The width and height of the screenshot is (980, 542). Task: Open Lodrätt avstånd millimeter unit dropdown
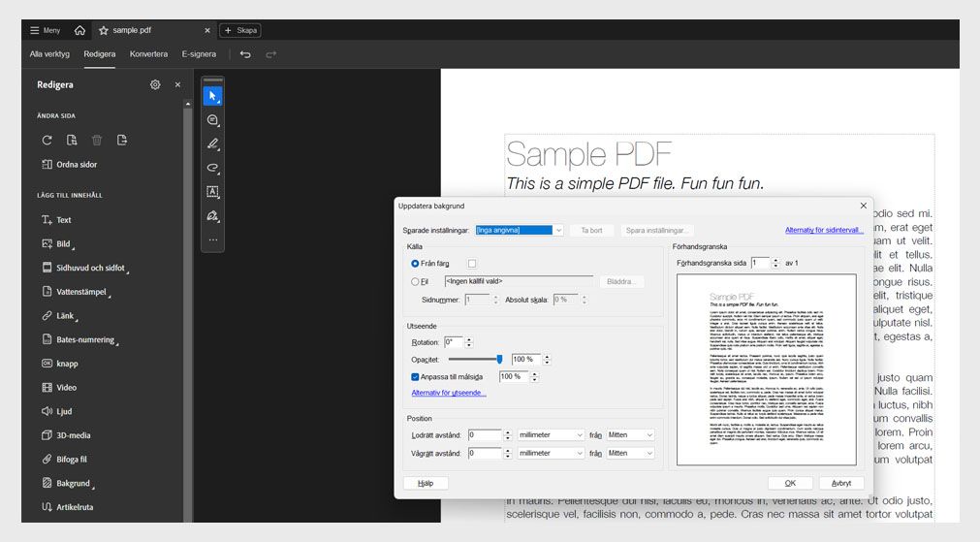pyautogui.click(x=551, y=435)
